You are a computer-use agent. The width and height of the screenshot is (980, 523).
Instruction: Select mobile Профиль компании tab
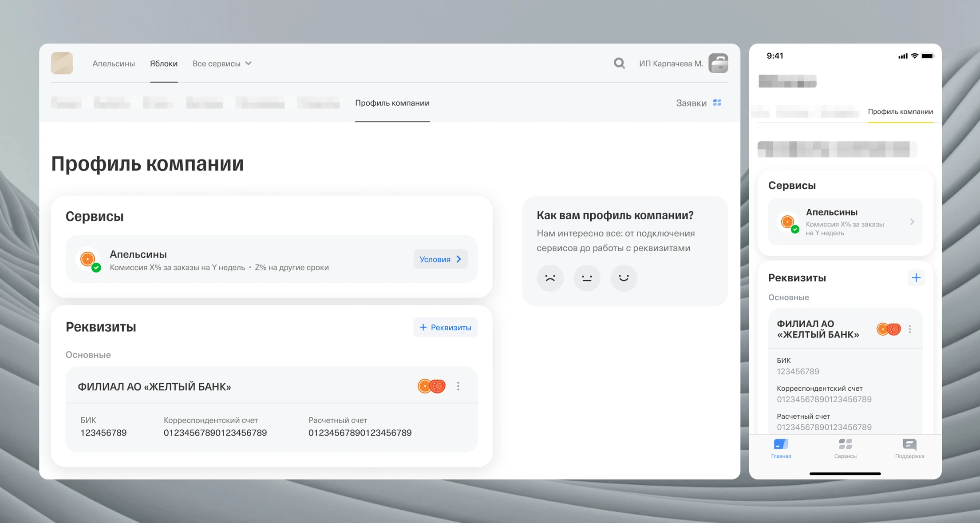[x=900, y=111]
